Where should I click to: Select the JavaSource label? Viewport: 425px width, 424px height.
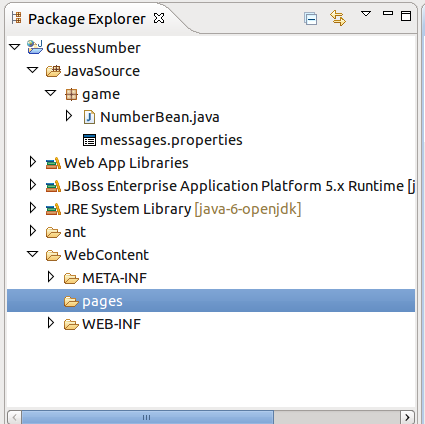[102, 71]
